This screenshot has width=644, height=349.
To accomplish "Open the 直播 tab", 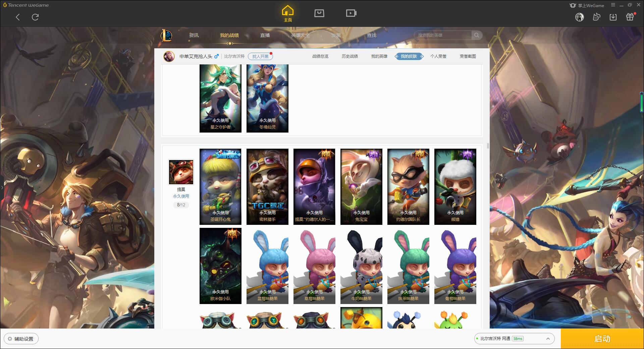I will pyautogui.click(x=265, y=35).
